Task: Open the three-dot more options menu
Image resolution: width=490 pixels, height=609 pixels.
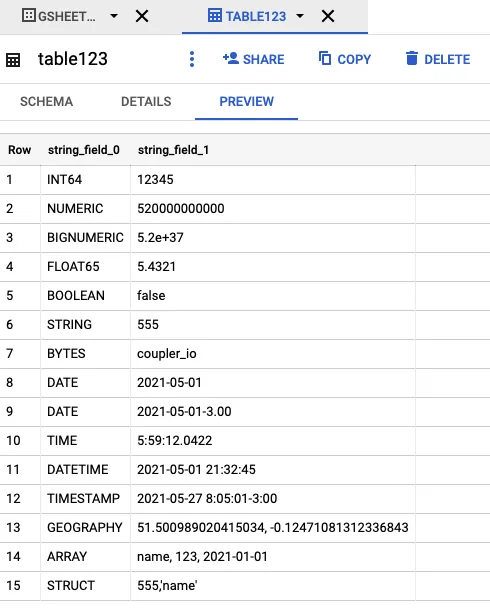Action: point(192,59)
